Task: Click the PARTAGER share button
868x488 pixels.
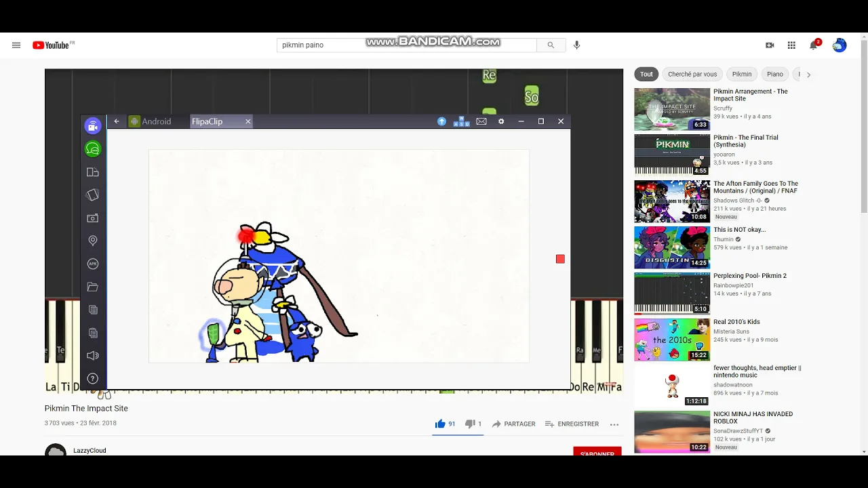Action: (x=513, y=424)
